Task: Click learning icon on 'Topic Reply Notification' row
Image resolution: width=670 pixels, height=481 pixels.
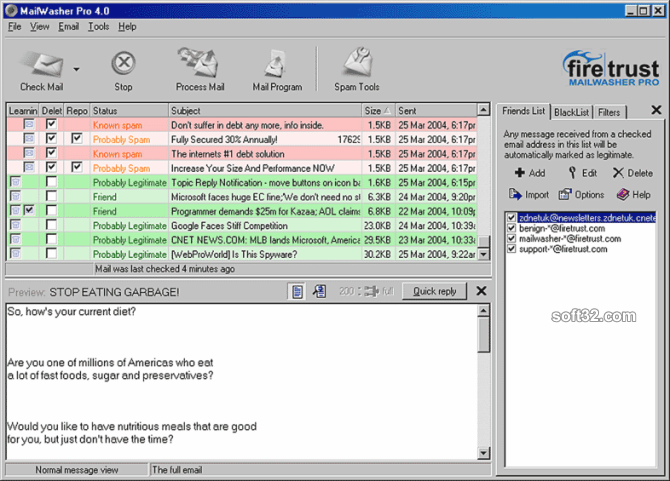Action: coord(15,182)
